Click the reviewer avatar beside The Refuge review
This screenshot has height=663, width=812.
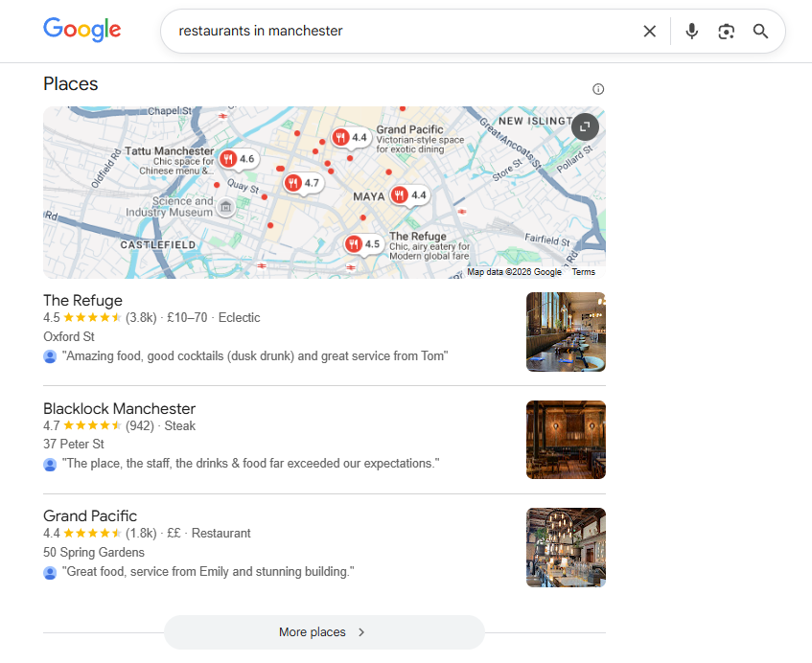pyautogui.click(x=50, y=356)
